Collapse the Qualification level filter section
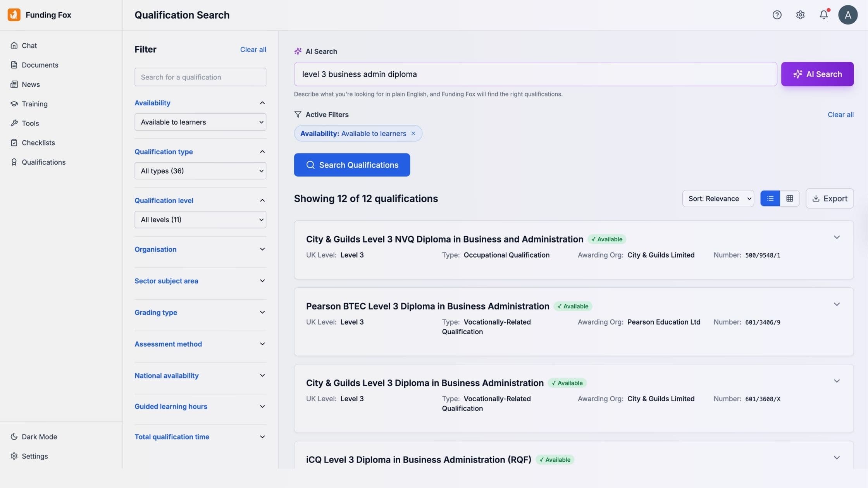This screenshot has height=488, width=868. click(262, 200)
